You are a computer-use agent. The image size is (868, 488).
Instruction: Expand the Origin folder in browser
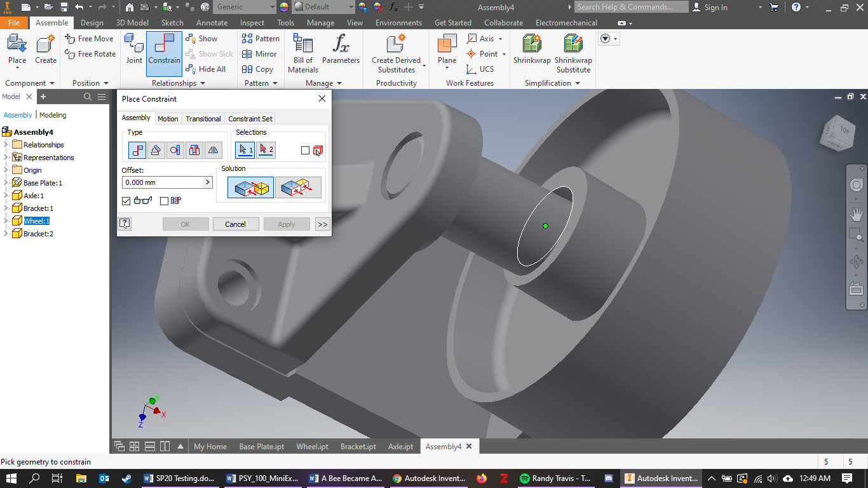click(x=6, y=170)
